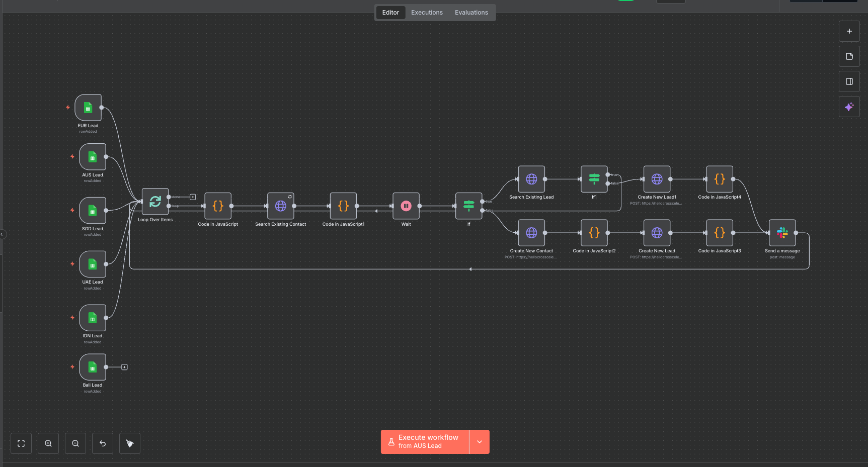868x467 pixels.
Task: Select the Search Existing Contact HTTP node
Action: [280, 206]
